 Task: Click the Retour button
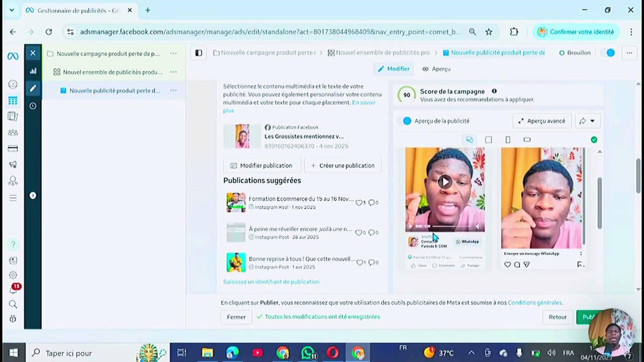pyautogui.click(x=557, y=317)
